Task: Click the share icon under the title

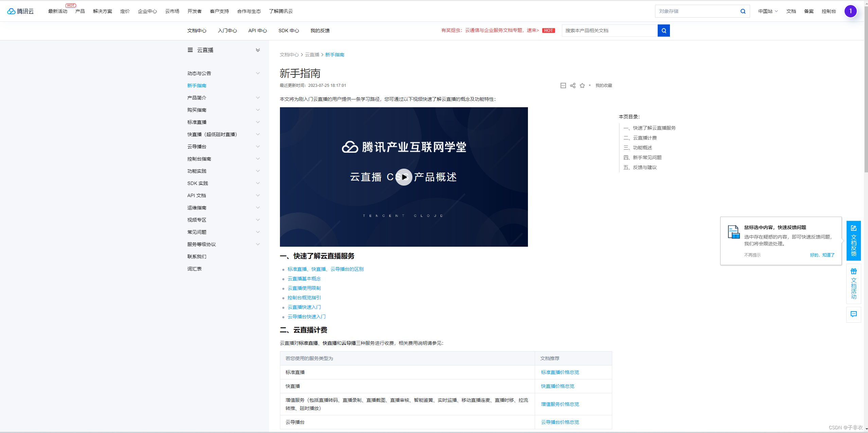Action: click(573, 86)
